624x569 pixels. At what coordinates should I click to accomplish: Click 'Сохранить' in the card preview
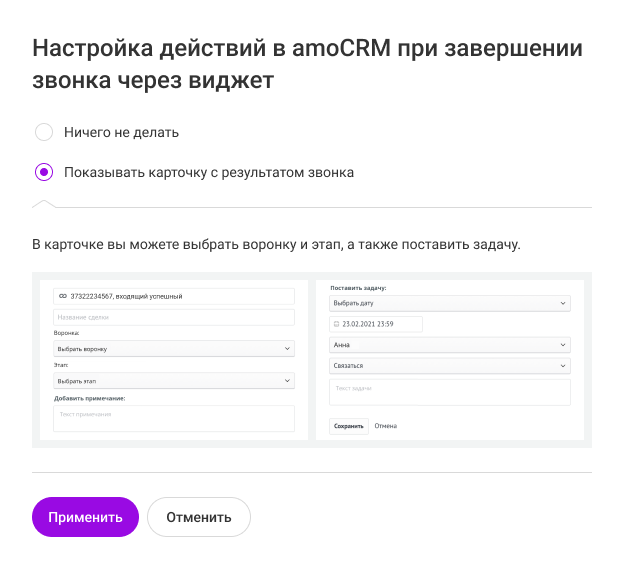pos(349,426)
